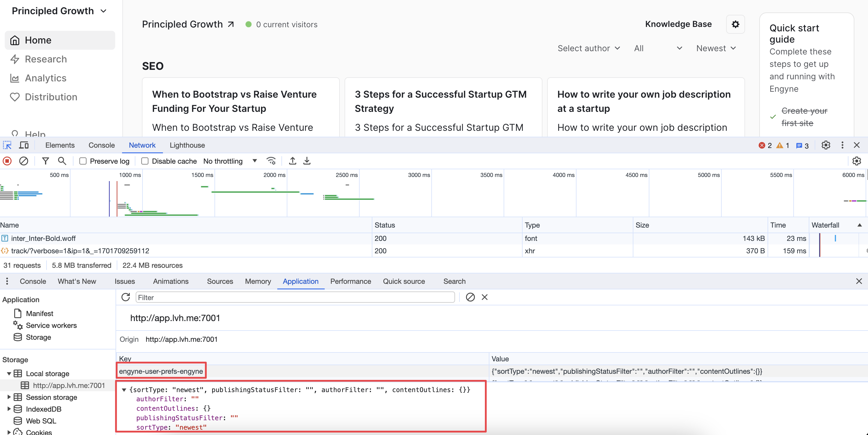Open the DevTools three-dot customize menu
The height and width of the screenshot is (435, 868).
tap(843, 145)
